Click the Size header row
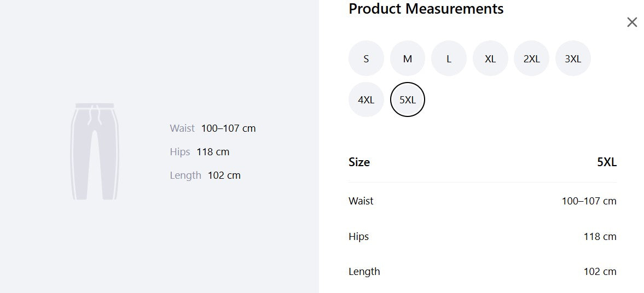This screenshot has height=293, width=644. 483,162
